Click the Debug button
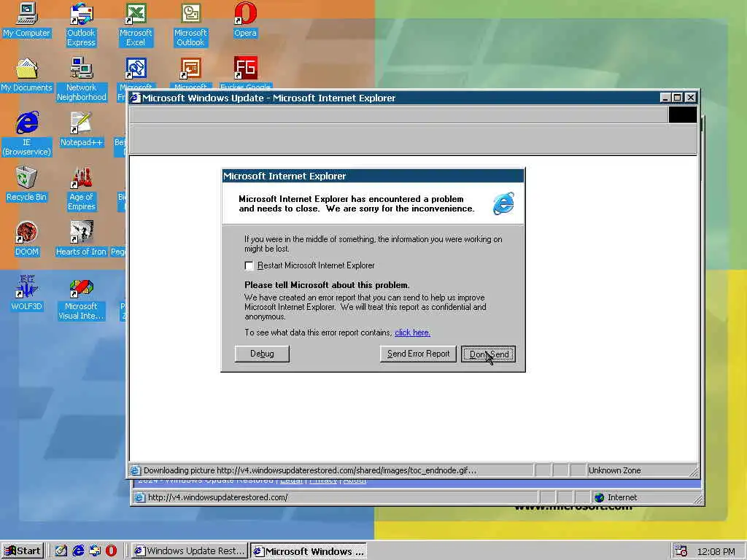The width and height of the screenshot is (747, 560). click(262, 354)
